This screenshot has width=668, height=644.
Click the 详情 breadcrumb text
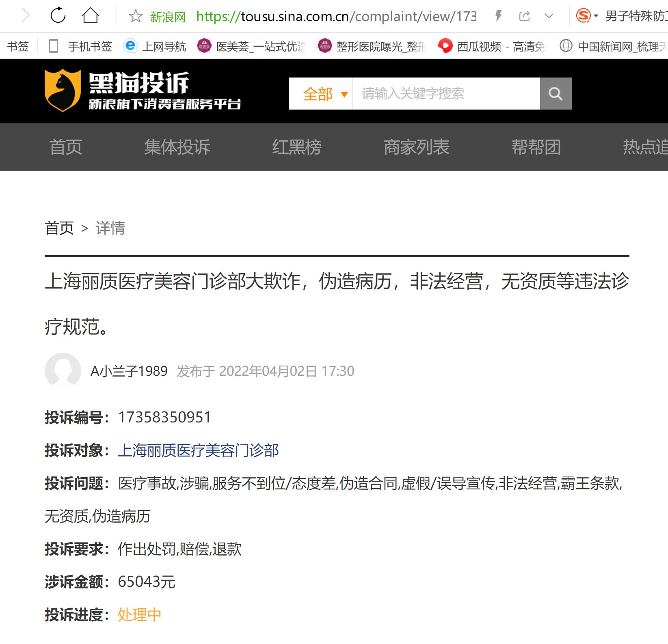click(x=110, y=228)
